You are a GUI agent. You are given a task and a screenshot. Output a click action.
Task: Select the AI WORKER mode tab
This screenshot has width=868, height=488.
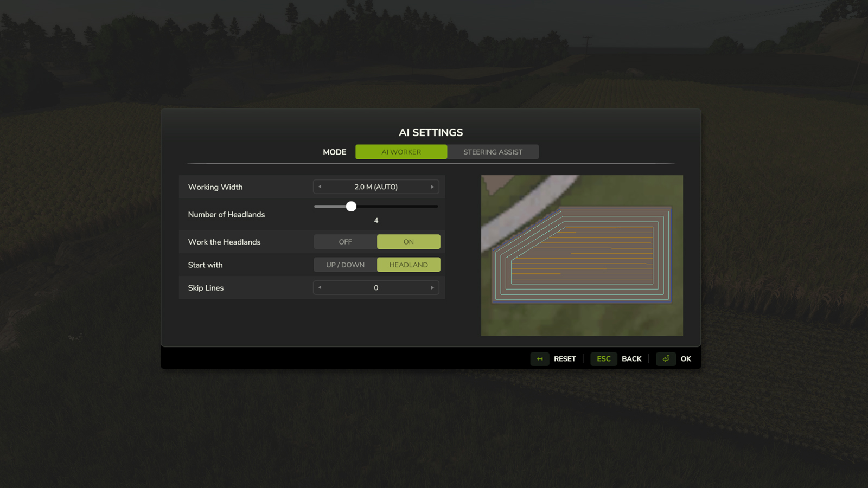point(401,152)
